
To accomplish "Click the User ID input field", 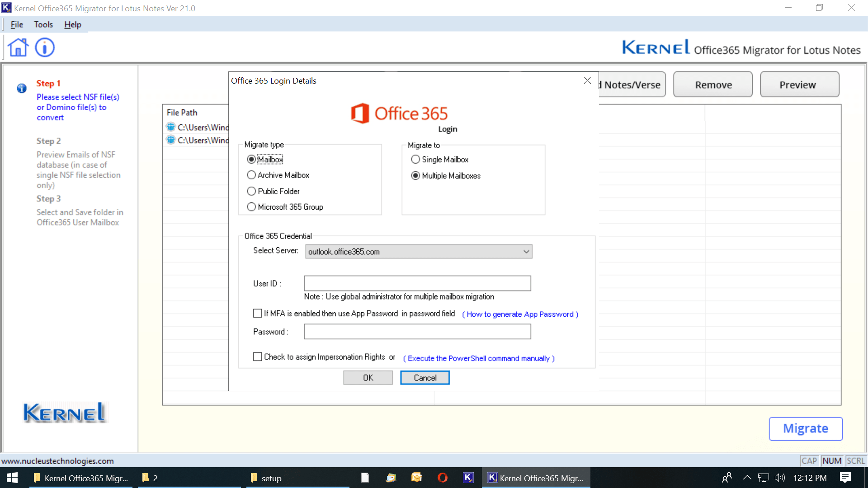I will click(417, 283).
